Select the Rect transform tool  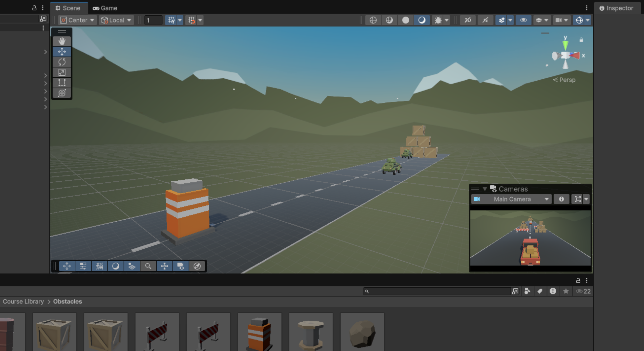tap(62, 83)
